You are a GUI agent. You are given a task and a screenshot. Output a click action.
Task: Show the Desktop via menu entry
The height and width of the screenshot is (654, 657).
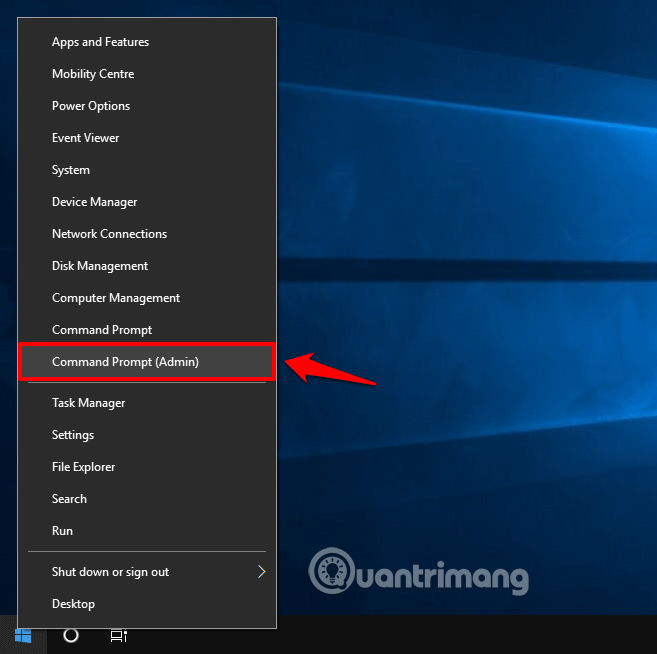point(147,604)
